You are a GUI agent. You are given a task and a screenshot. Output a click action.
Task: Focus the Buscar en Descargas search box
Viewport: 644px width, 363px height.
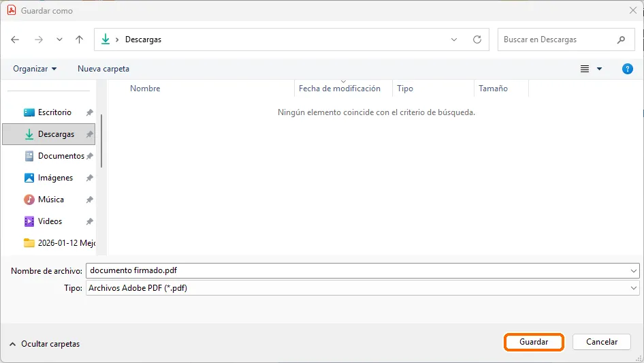coord(566,40)
